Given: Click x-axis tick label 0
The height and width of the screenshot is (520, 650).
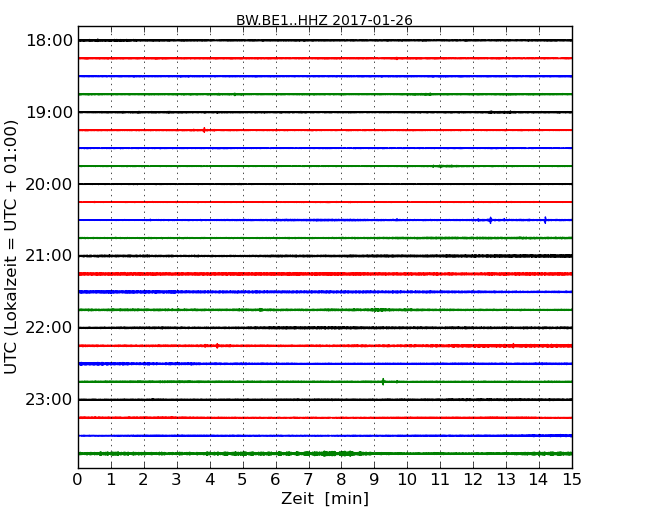Looking at the screenshot, I should click(x=78, y=480).
